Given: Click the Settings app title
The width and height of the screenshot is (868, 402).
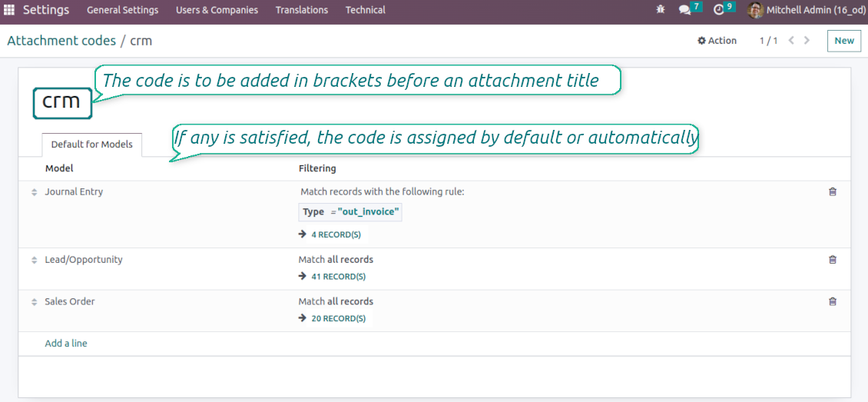Looking at the screenshot, I should [46, 10].
